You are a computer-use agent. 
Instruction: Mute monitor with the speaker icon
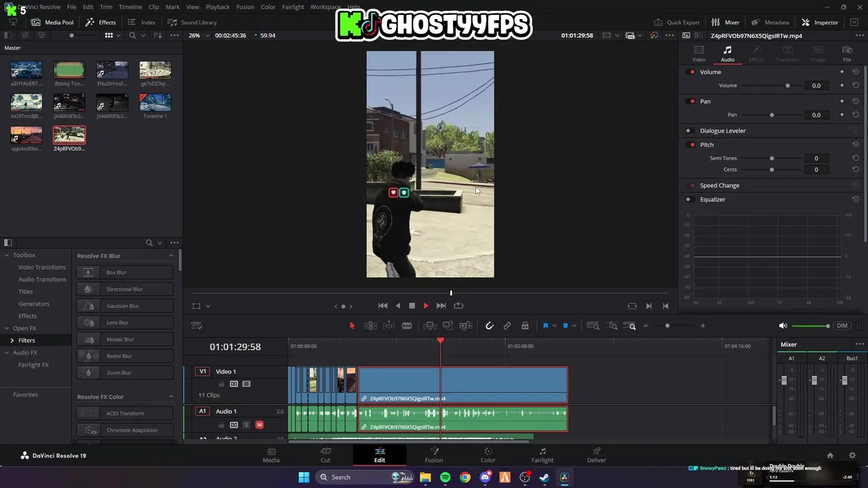(x=783, y=326)
